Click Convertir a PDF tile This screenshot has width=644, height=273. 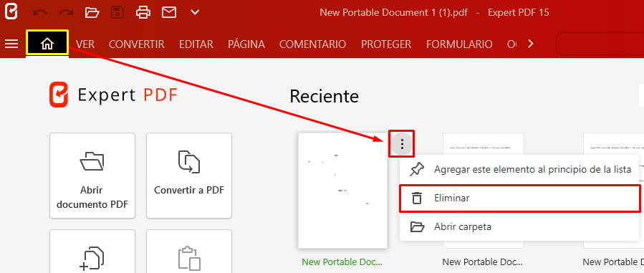tap(189, 176)
